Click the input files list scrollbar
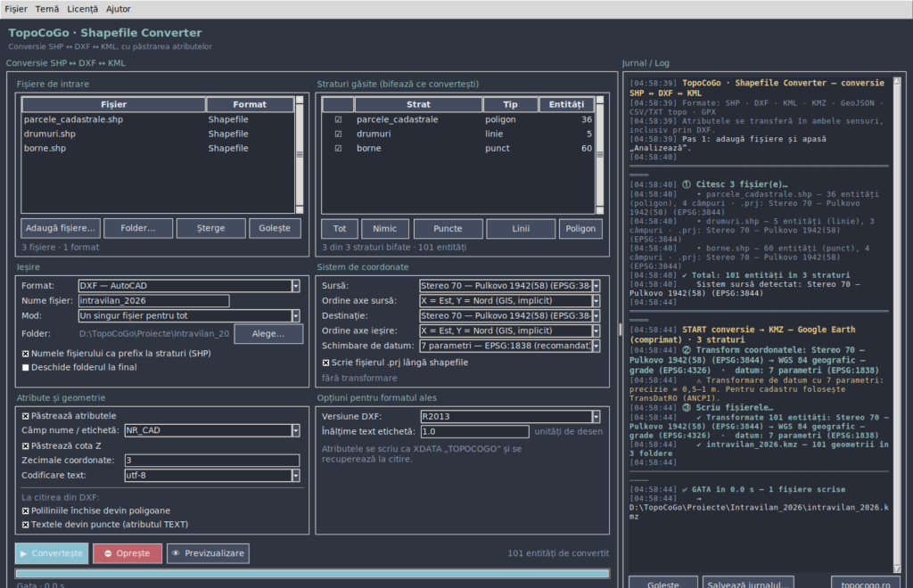 (300, 155)
